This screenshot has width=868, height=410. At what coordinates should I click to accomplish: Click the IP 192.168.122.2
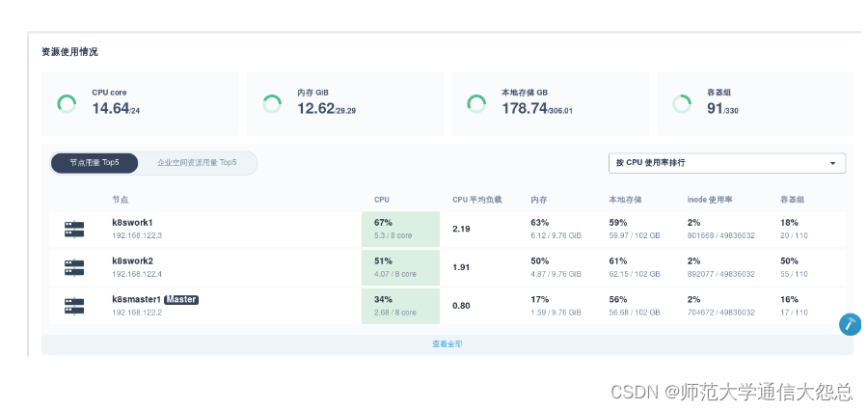pos(137,313)
